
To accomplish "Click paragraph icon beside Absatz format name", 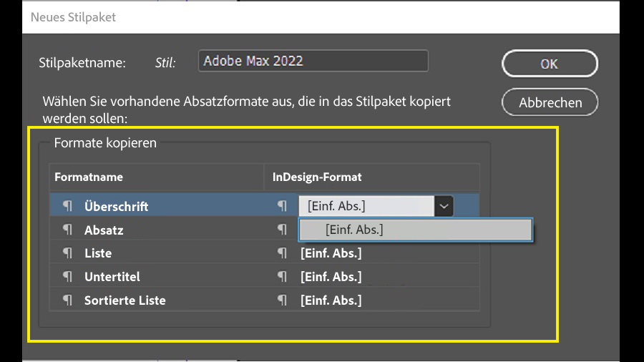I will (x=67, y=230).
